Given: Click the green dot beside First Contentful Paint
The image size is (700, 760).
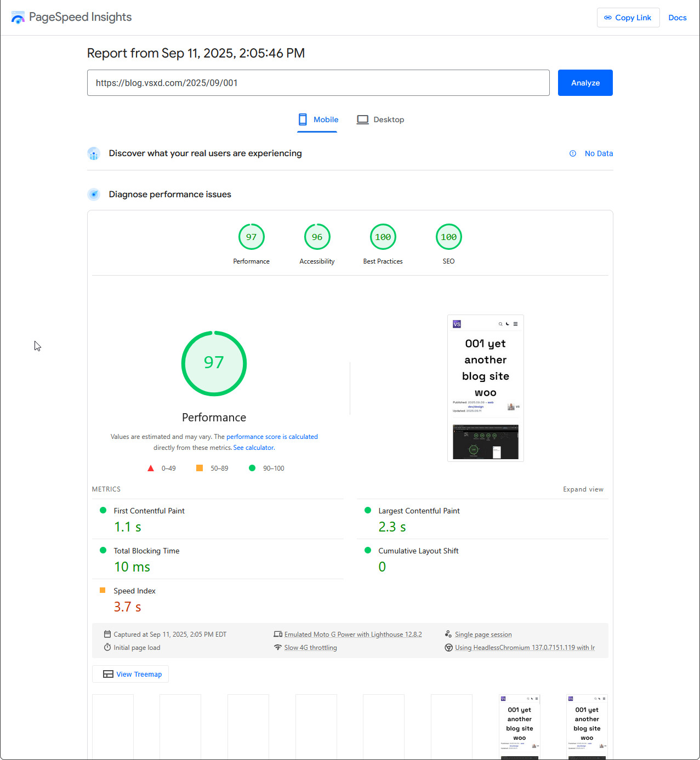Looking at the screenshot, I should point(103,510).
